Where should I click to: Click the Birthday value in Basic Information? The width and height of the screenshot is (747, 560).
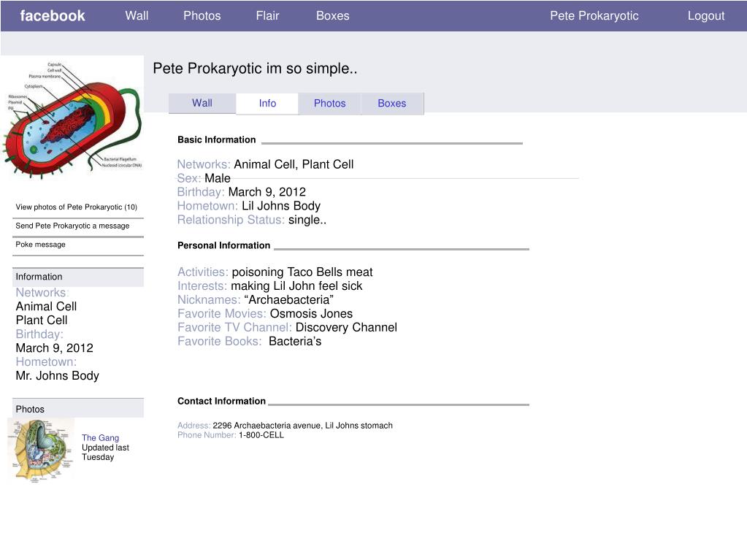(x=267, y=192)
